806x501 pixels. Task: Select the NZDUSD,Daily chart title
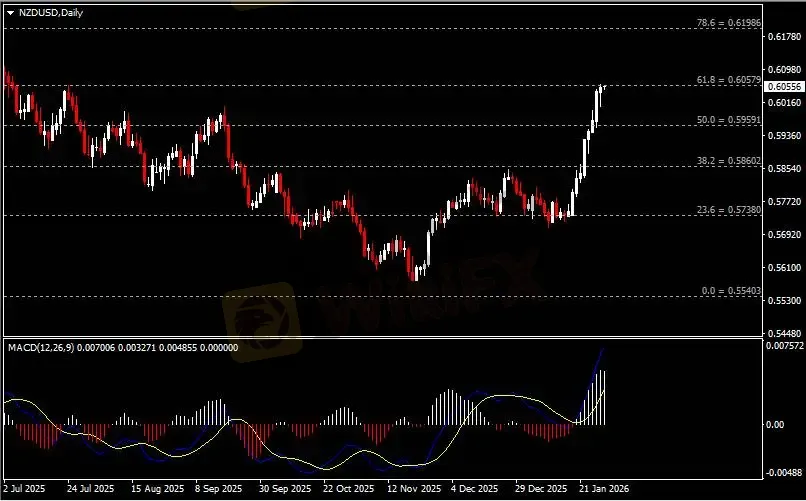point(51,13)
